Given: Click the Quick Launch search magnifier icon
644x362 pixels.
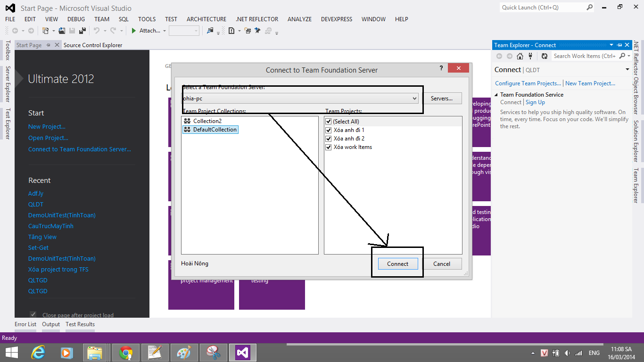Looking at the screenshot, I should tap(590, 7).
